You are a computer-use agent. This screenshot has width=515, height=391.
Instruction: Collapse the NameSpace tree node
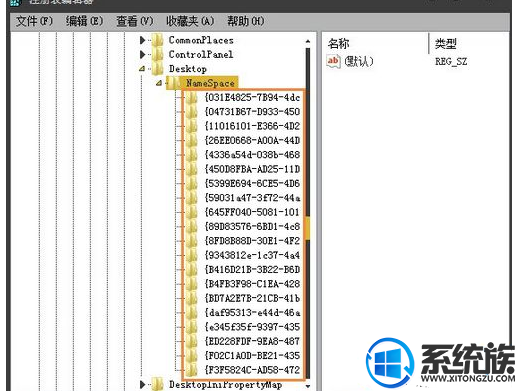(x=159, y=83)
